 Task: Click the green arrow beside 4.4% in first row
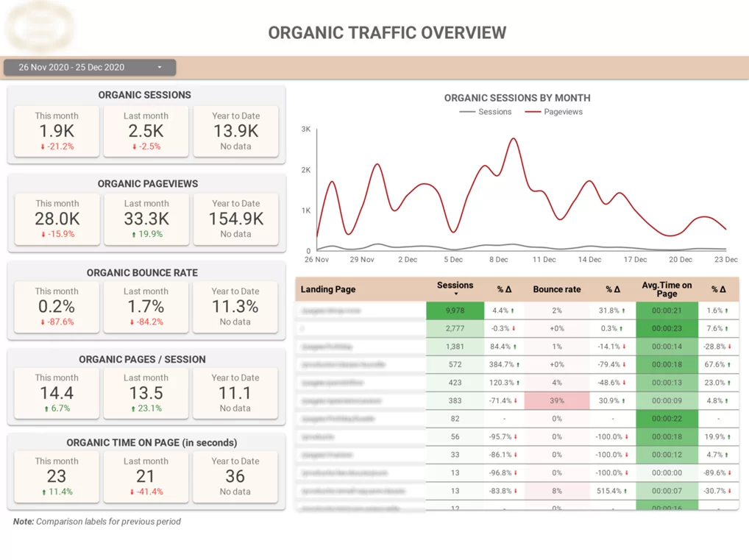pyautogui.click(x=514, y=311)
